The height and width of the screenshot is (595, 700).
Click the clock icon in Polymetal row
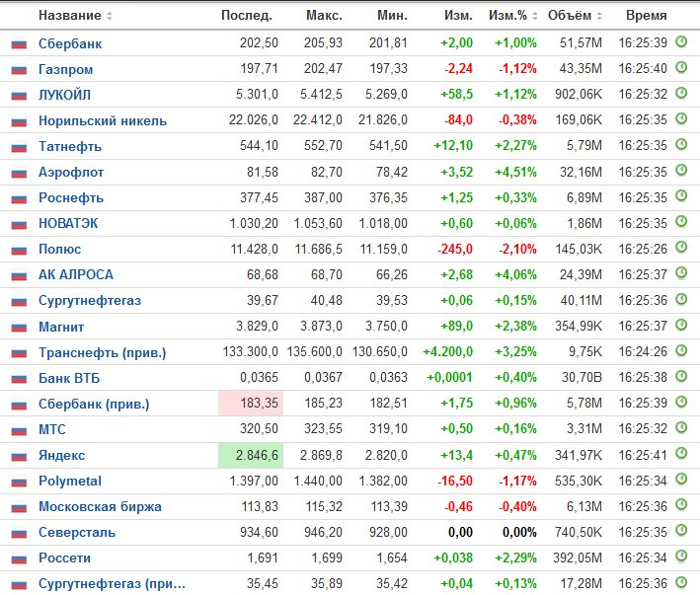[x=681, y=480]
